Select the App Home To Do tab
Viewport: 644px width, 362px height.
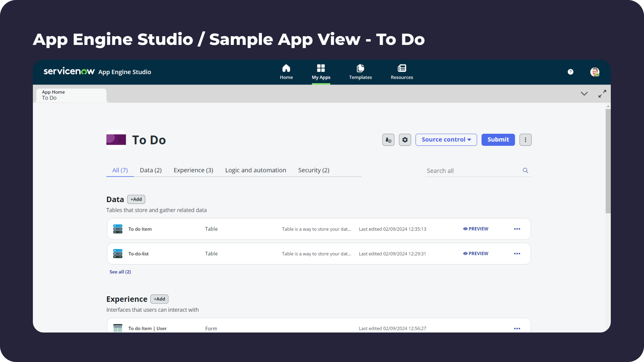[x=71, y=95]
